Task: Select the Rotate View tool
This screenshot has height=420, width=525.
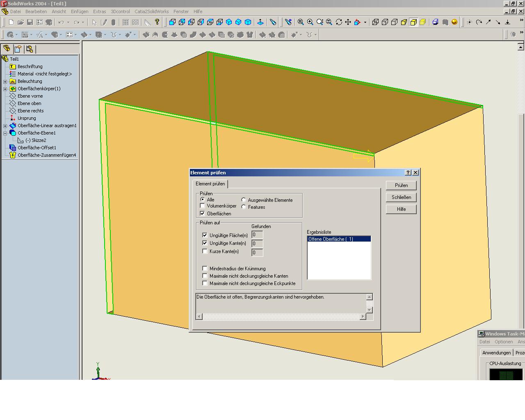Action: click(x=339, y=22)
